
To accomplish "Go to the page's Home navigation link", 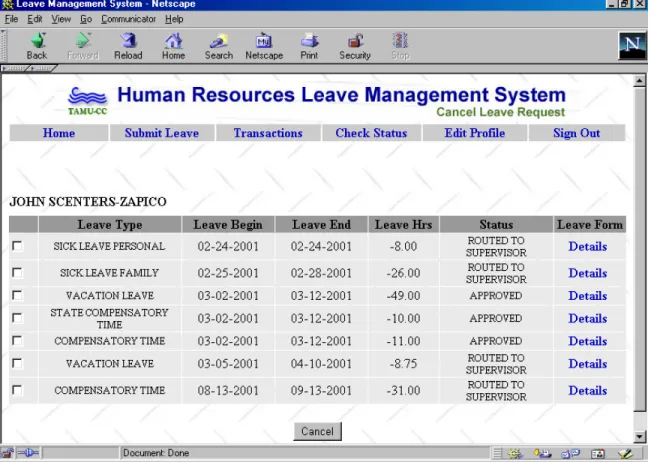I will (x=59, y=133).
